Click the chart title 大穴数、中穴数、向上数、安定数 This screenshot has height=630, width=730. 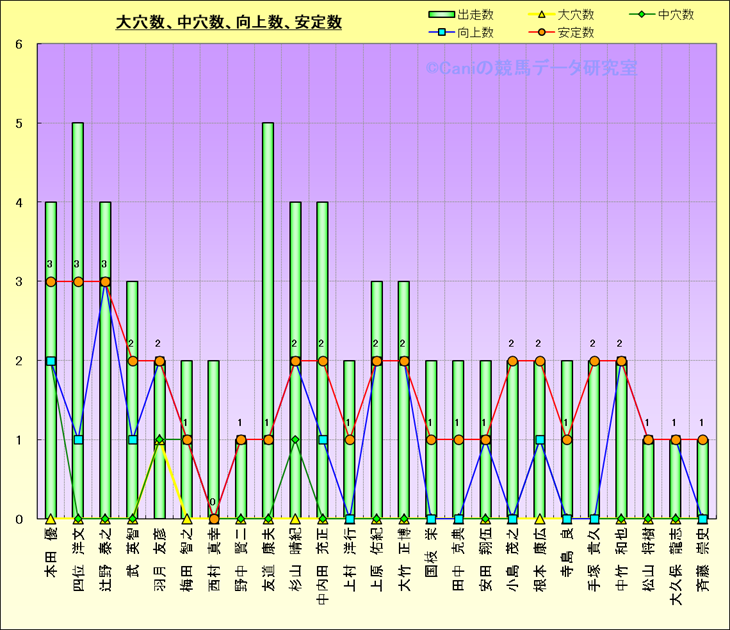[x=229, y=21]
